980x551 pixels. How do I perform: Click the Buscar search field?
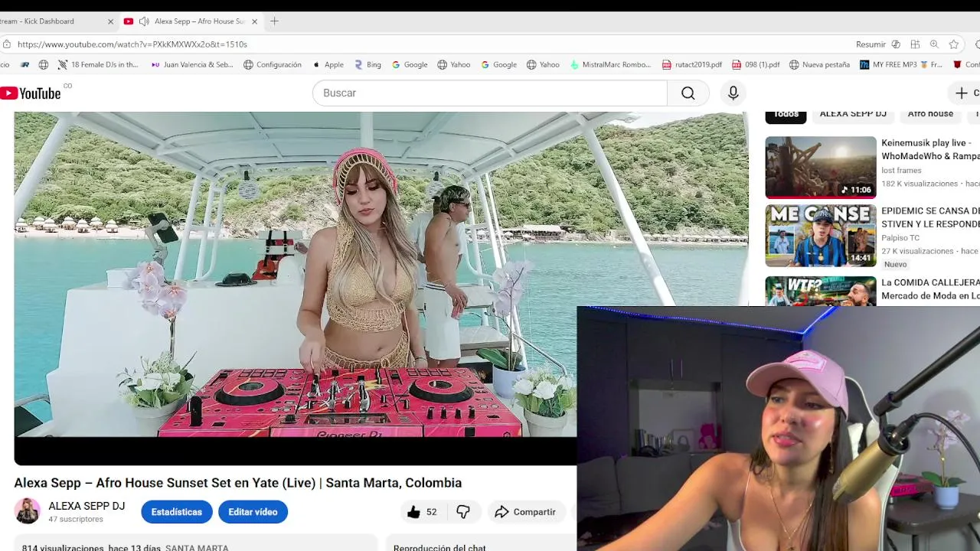click(490, 93)
